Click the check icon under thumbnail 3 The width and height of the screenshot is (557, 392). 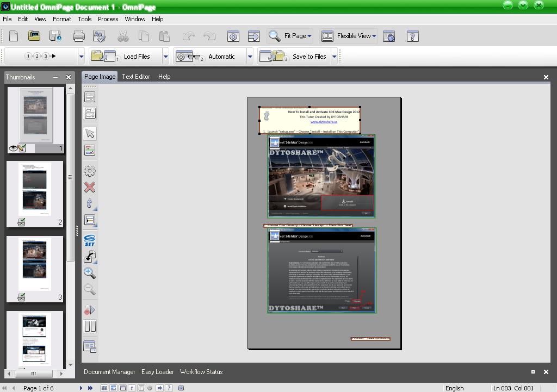21,297
